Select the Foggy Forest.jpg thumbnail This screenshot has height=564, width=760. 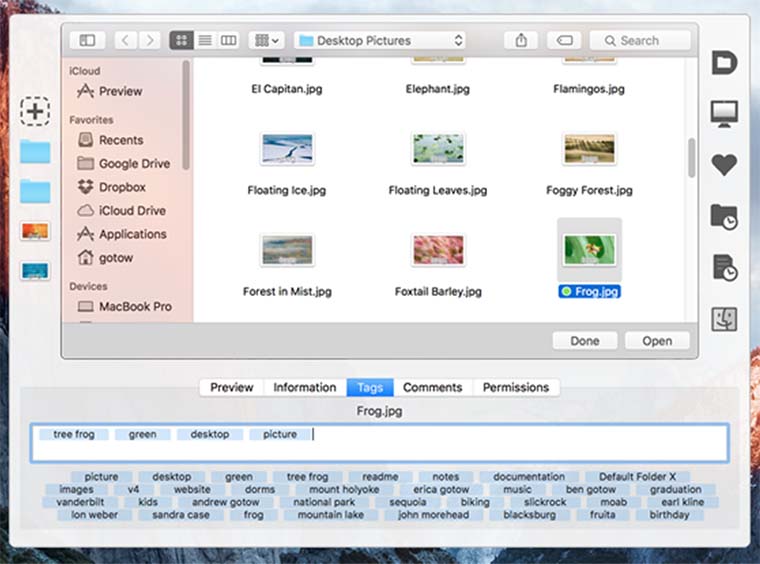click(x=589, y=149)
